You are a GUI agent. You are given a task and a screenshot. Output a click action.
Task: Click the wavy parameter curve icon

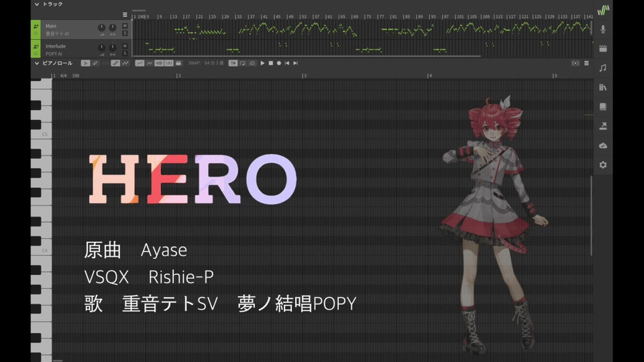150,63
